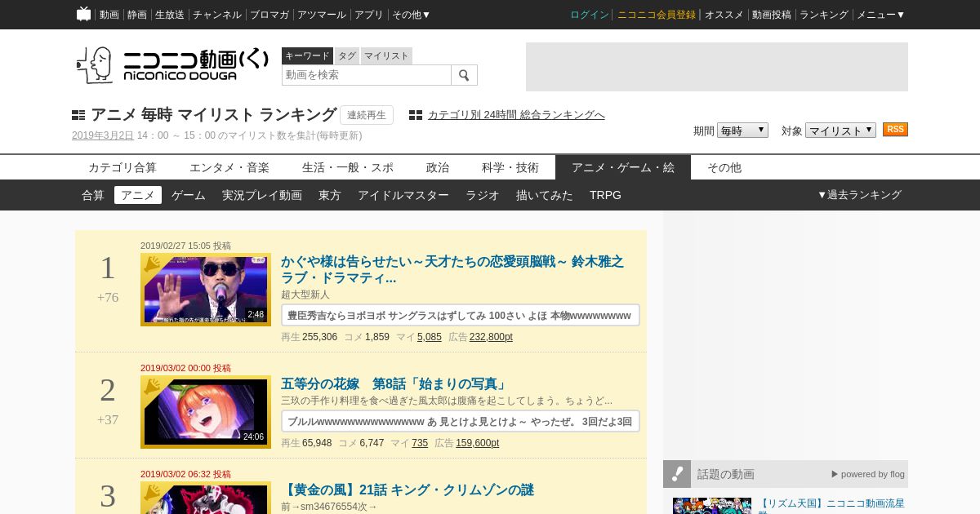The height and width of the screenshot is (514, 980).
Task: Click in the 動画を検索 search field
Action: pyautogui.click(x=367, y=75)
